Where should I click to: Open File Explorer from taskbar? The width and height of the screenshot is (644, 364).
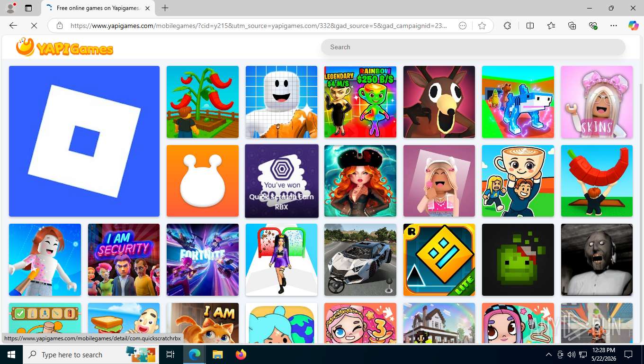coord(217,355)
